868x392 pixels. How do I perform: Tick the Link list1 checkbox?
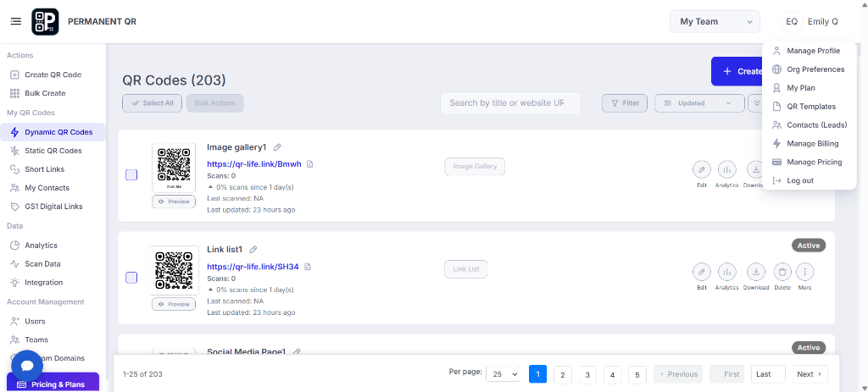coord(131,278)
